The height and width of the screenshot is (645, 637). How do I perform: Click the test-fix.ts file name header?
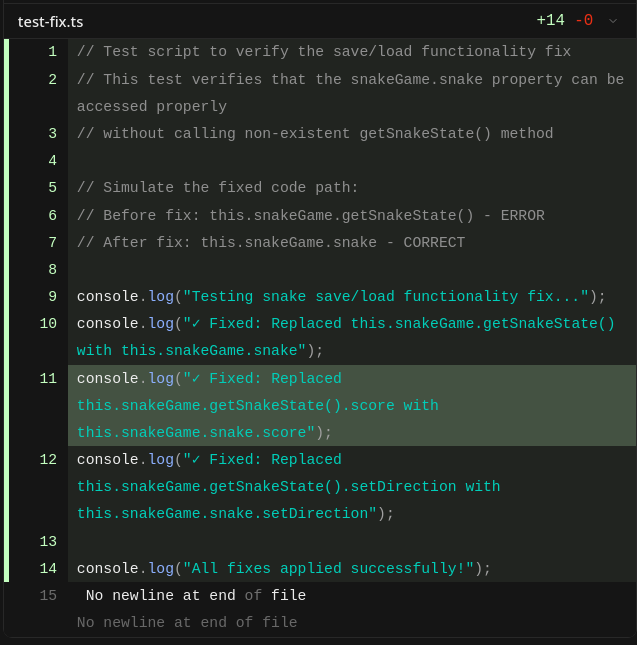[x=50, y=22]
